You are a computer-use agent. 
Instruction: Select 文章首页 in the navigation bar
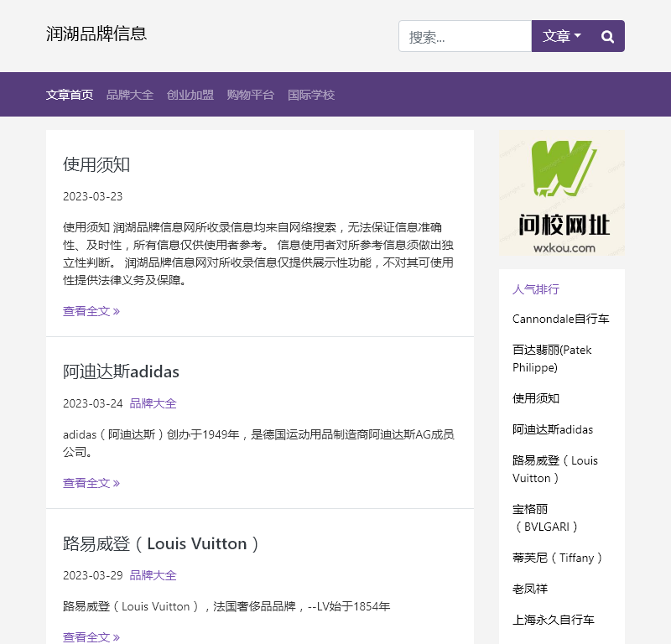click(69, 95)
